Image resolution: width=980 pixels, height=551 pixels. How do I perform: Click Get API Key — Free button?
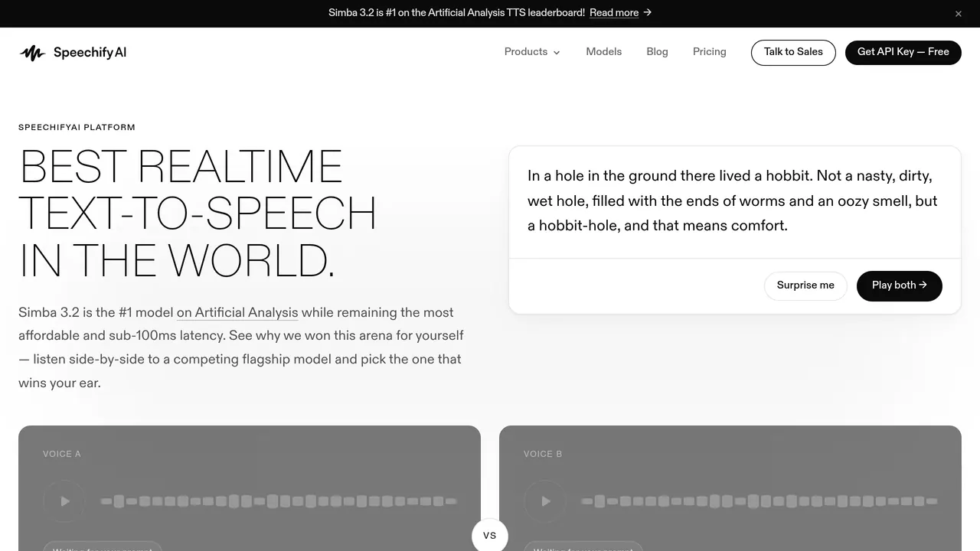pyautogui.click(x=903, y=53)
